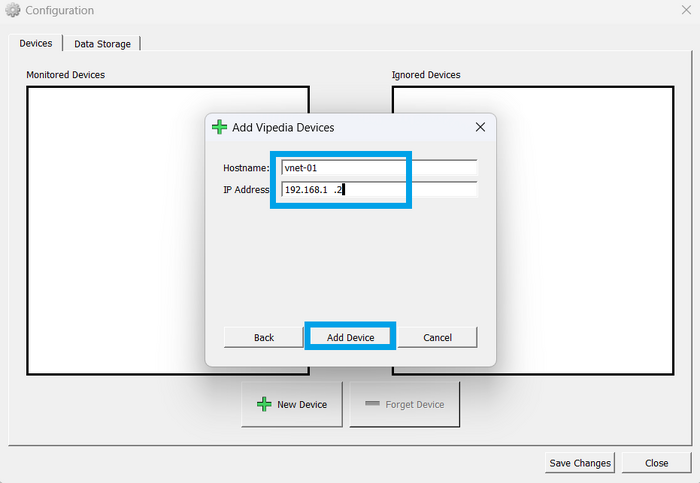Click the Hostname input field
Image resolution: width=700 pixels, height=483 pixels.
(x=379, y=168)
